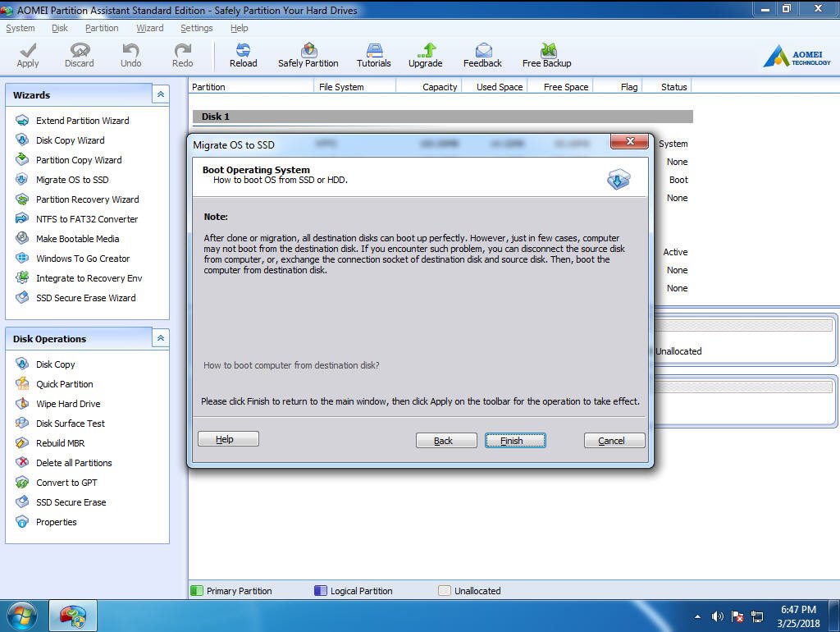Click Finish in Migrate OS dialog

515,441
